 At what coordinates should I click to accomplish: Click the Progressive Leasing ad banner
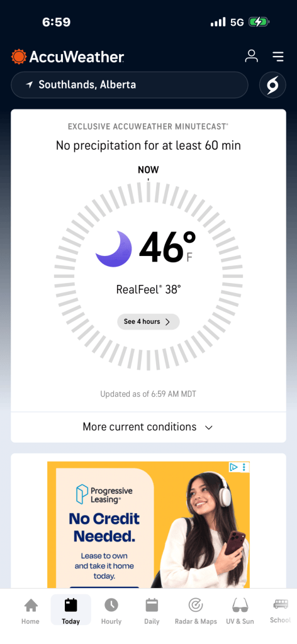click(148, 525)
